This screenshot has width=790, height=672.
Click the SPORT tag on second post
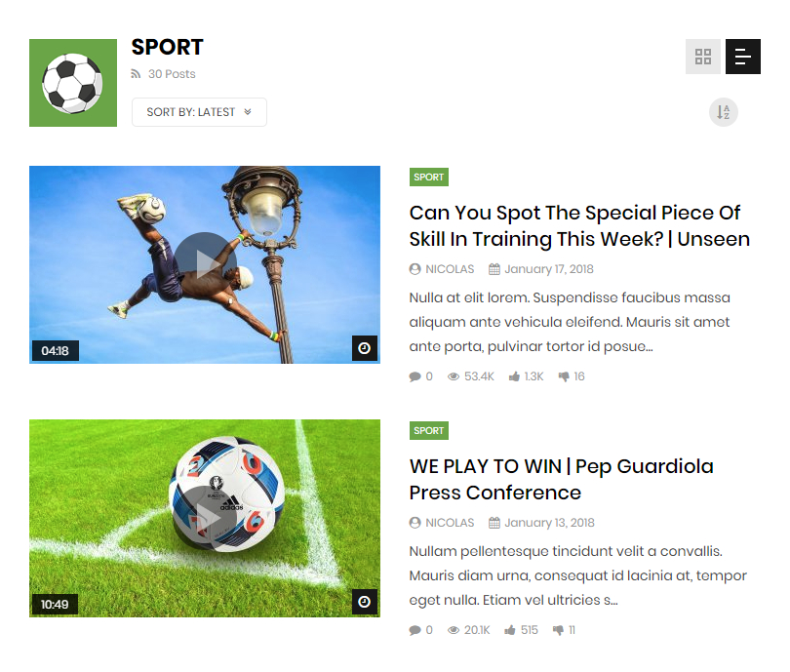coord(429,431)
